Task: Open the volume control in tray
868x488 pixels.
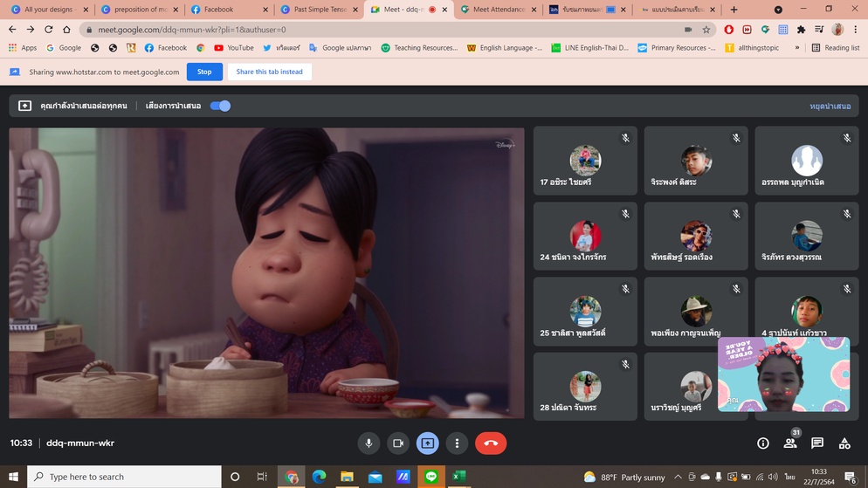Action: pos(774,477)
